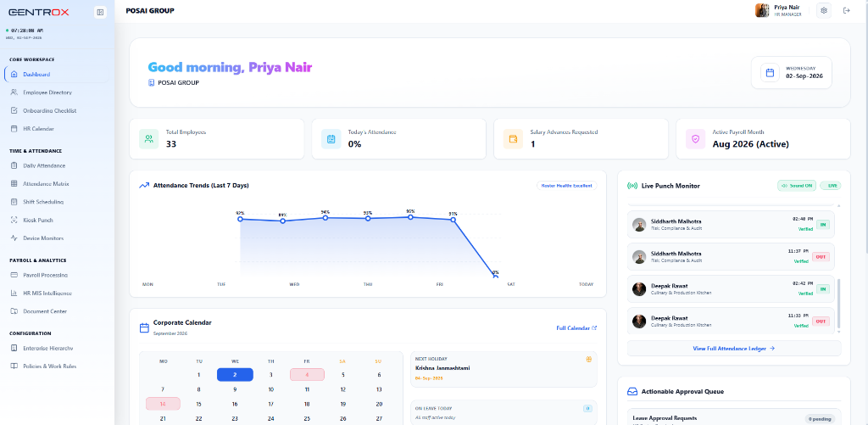Click Siddharth Malhotra's 11:37 PM OUT entry

(731, 256)
